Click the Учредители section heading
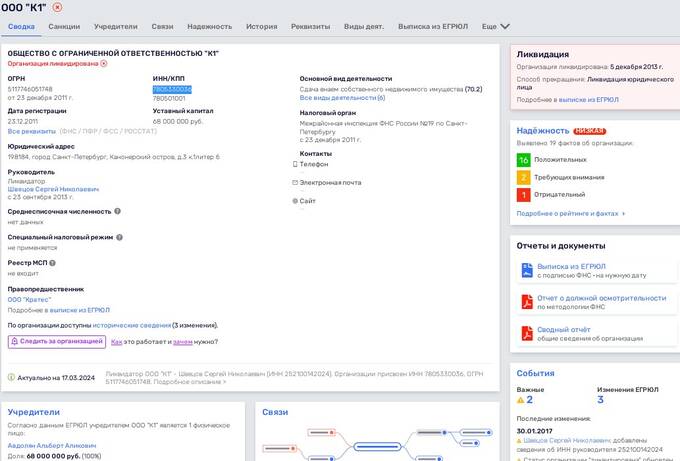The height and width of the screenshot is (461, 680). click(x=33, y=412)
